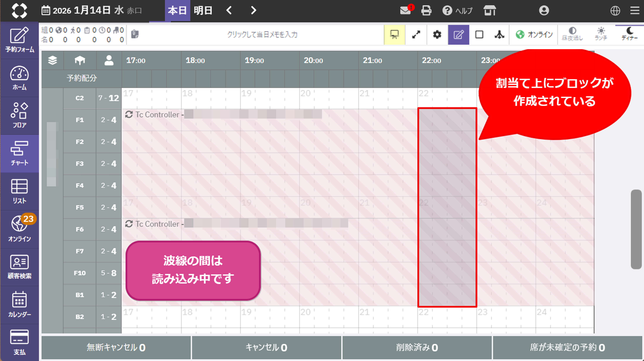The width and height of the screenshot is (644, 361).
Task: Go to ホーム dashboard in sidebar
Action: coord(19,78)
